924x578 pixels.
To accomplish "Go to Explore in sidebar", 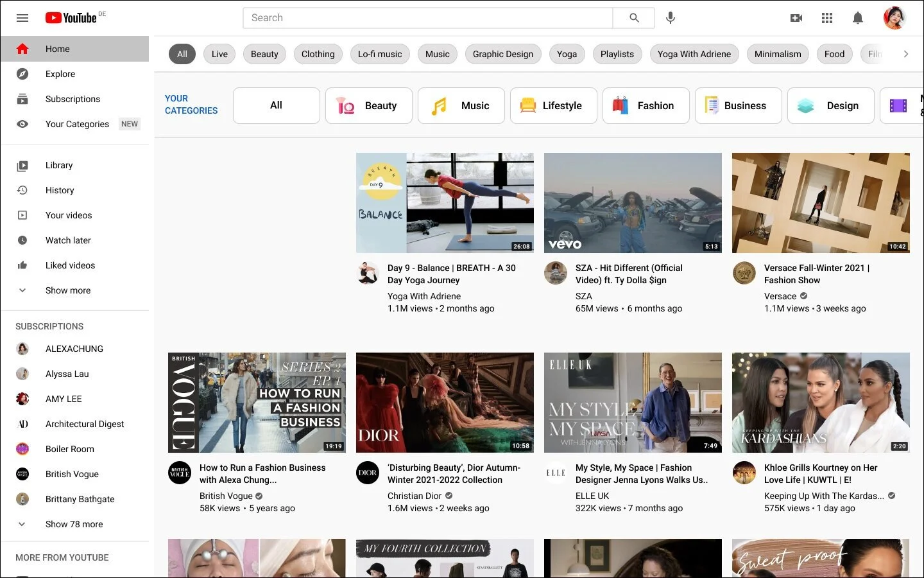I will (x=74, y=74).
